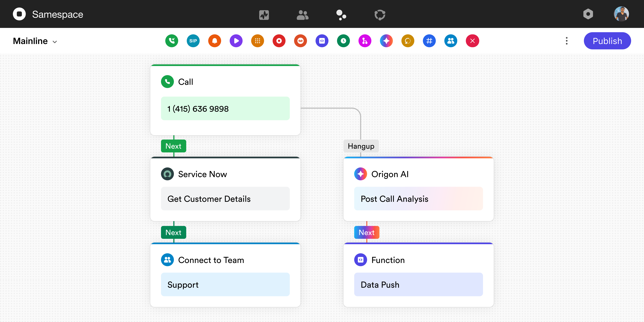Add a voicemail node

[x=300, y=41]
